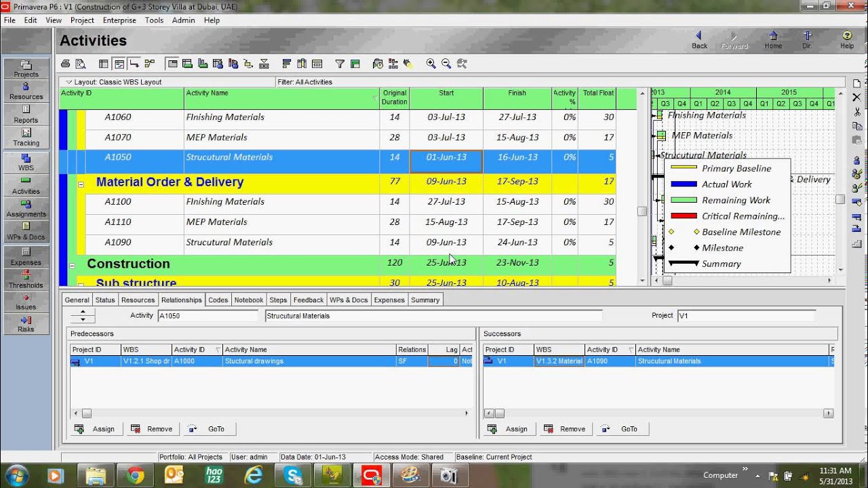Open the Projects sidebar icon
868x488 pixels.
[26, 68]
